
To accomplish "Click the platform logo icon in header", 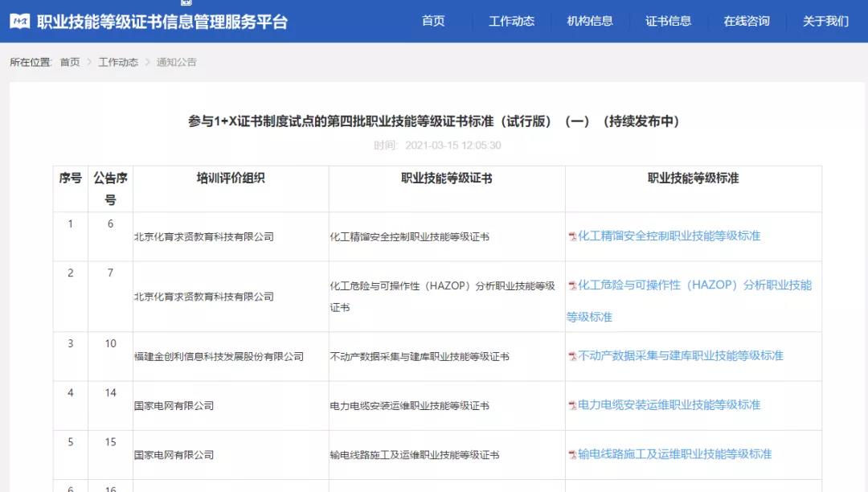I will click(20, 22).
